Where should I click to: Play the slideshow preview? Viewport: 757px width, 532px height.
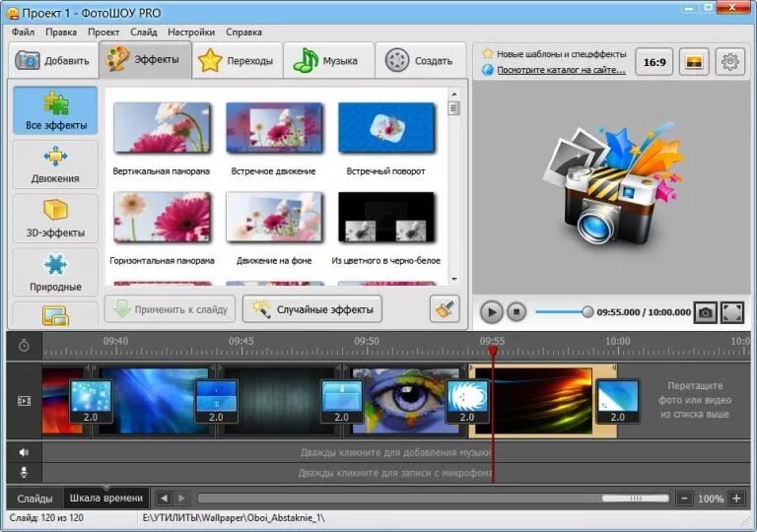click(492, 312)
